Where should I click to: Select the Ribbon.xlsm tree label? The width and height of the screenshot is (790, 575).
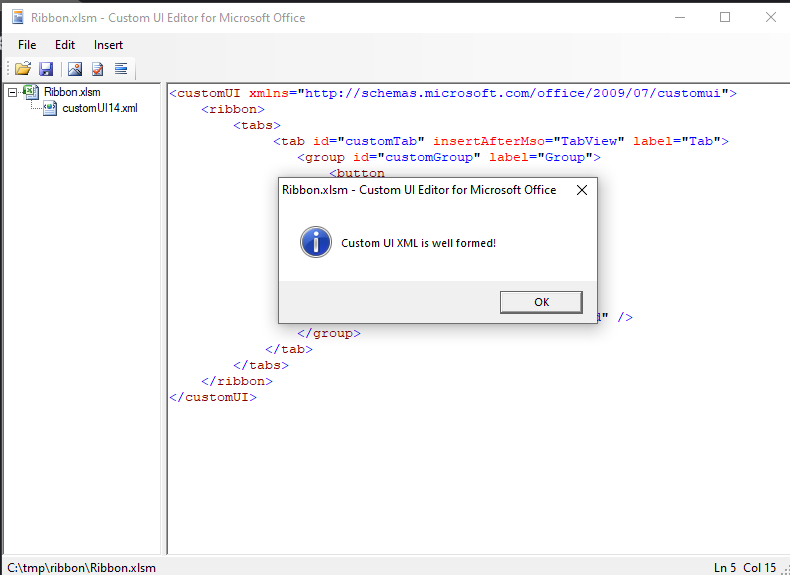72,92
